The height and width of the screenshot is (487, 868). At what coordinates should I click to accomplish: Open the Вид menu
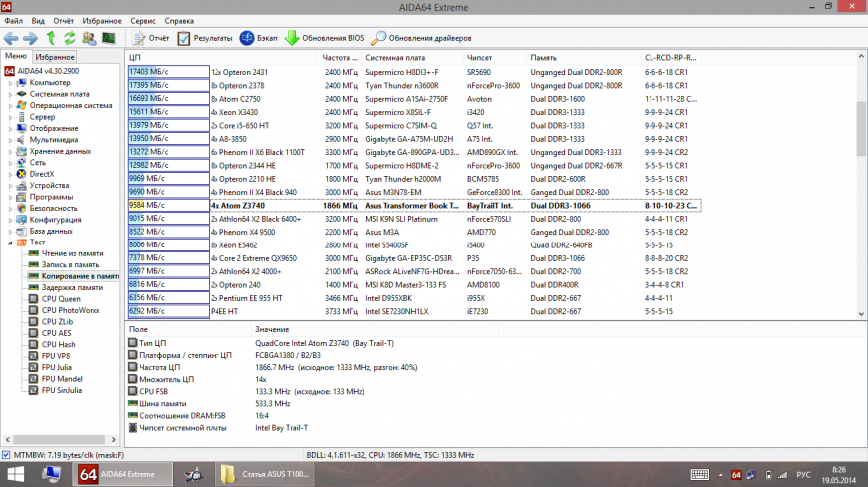point(38,21)
